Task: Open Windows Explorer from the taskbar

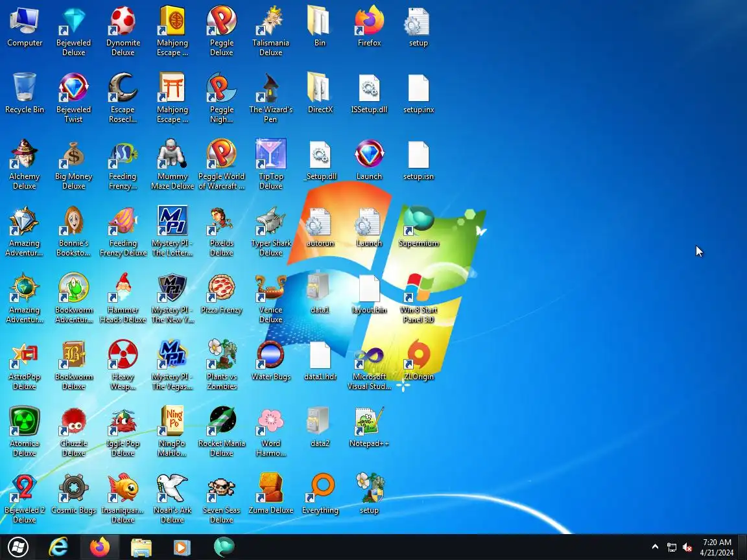Action: [141, 547]
